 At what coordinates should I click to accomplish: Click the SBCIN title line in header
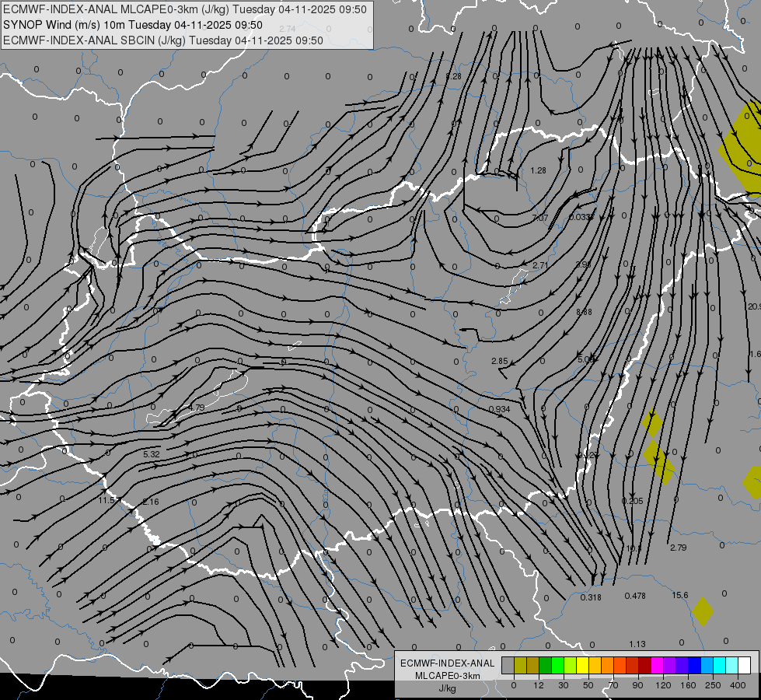pos(163,40)
